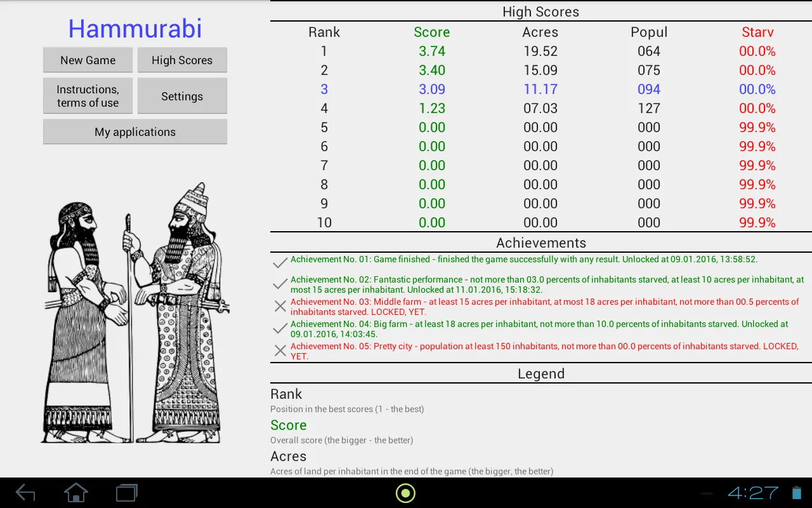Click Achievement No. 03 Middle farm text
Viewport: 812px width, 508px height.
click(x=545, y=307)
